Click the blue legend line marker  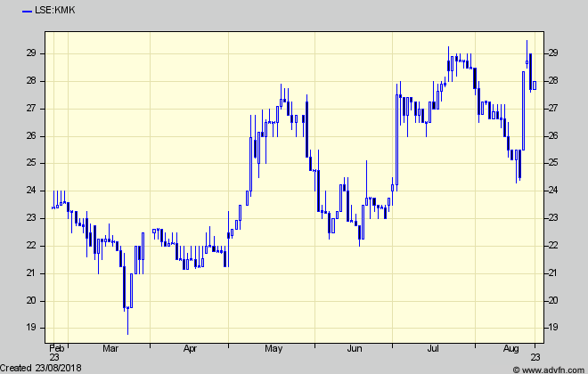pos(27,12)
